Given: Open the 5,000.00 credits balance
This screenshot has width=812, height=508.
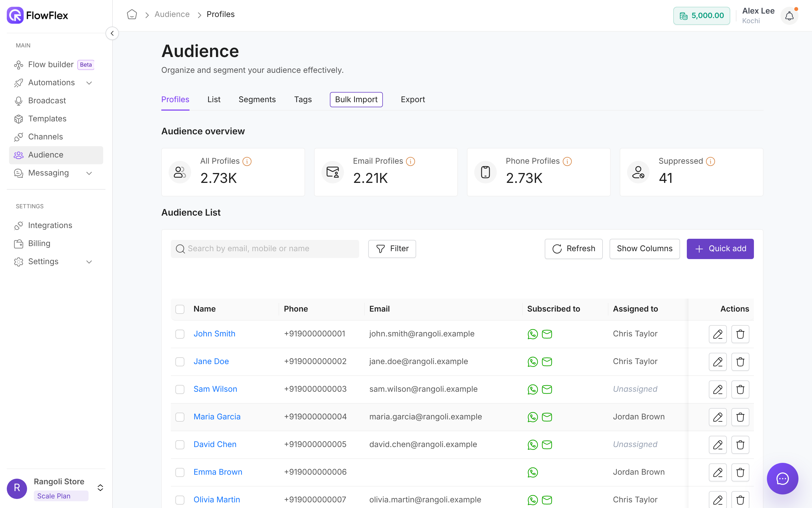Looking at the screenshot, I should coord(701,16).
